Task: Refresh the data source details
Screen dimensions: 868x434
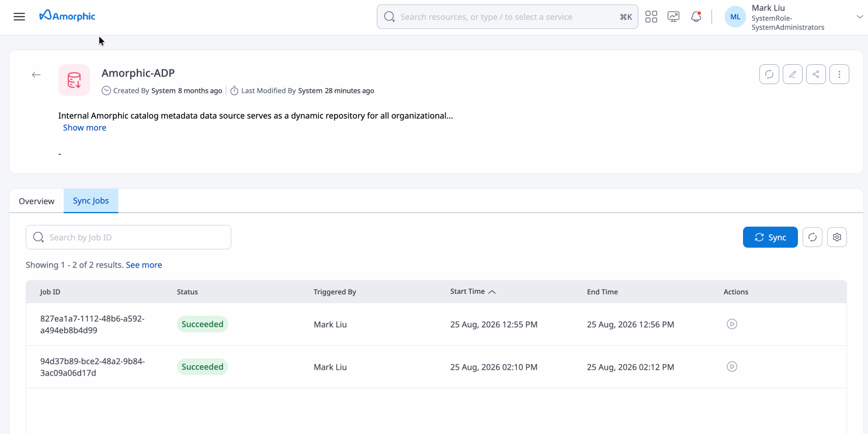Action: 769,74
